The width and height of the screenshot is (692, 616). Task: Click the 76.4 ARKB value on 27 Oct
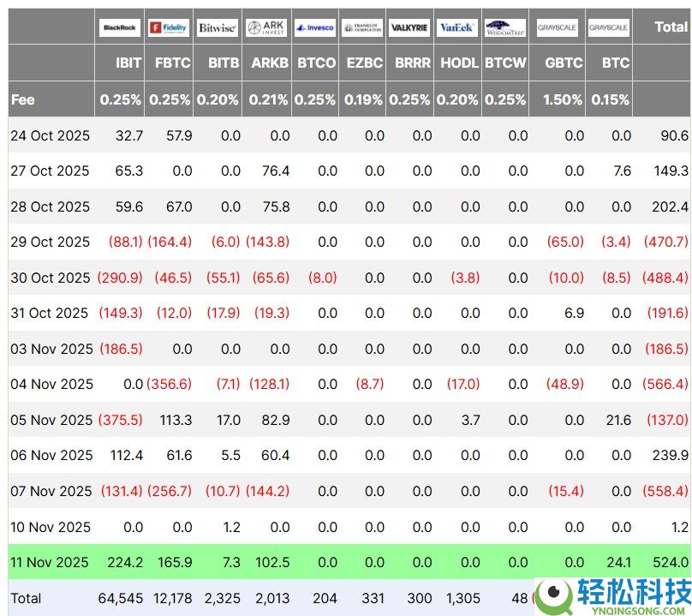click(276, 170)
